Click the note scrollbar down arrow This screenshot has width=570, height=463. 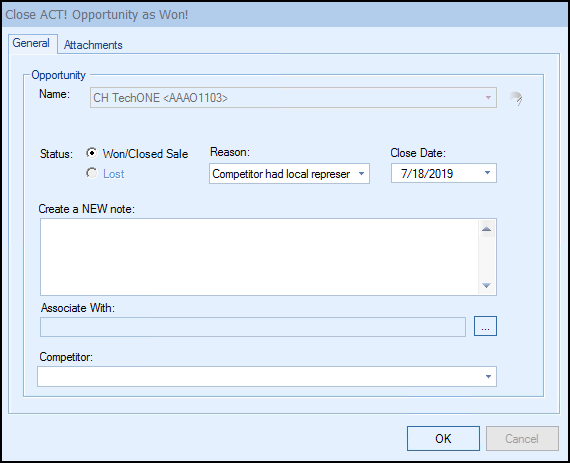486,286
